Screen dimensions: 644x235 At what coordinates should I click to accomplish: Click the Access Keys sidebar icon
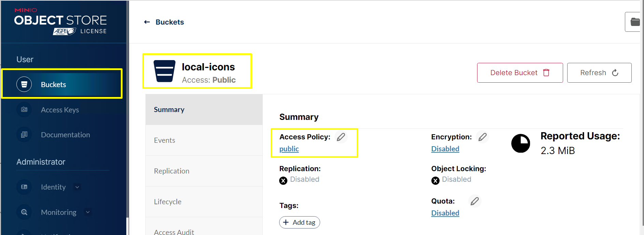[x=24, y=110]
